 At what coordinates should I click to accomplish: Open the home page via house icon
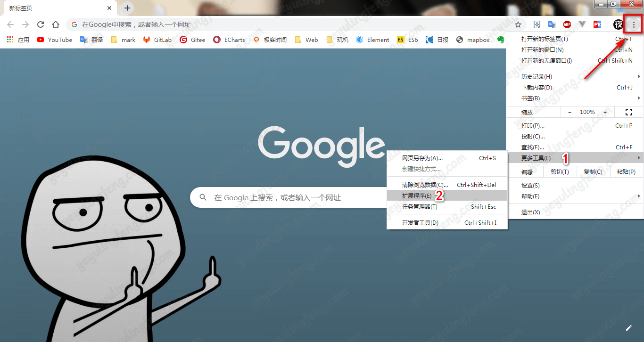56,24
